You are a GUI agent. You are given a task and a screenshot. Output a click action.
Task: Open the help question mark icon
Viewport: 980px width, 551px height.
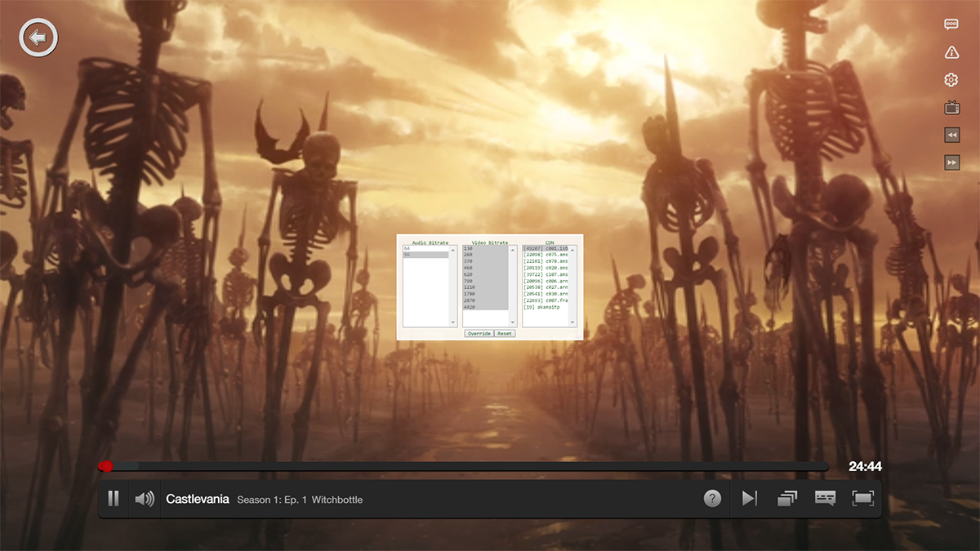click(x=712, y=499)
